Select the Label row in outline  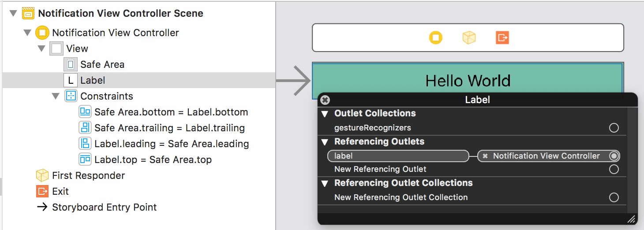pyautogui.click(x=93, y=80)
